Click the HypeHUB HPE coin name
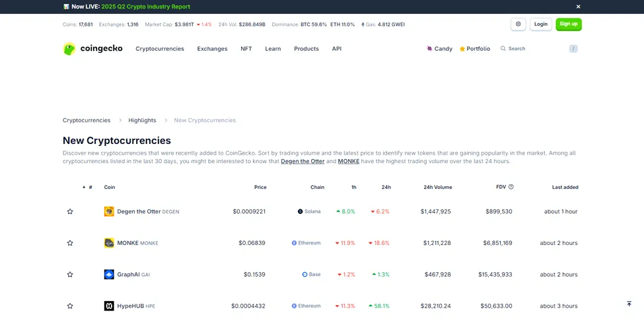Viewport: 644px width, 319px height. 136,306
